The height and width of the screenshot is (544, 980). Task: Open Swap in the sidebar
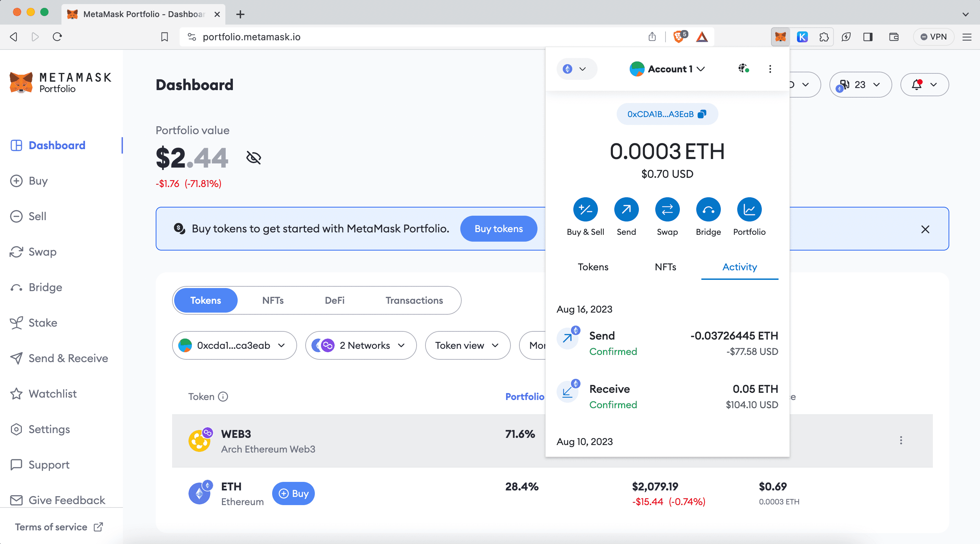click(33, 252)
